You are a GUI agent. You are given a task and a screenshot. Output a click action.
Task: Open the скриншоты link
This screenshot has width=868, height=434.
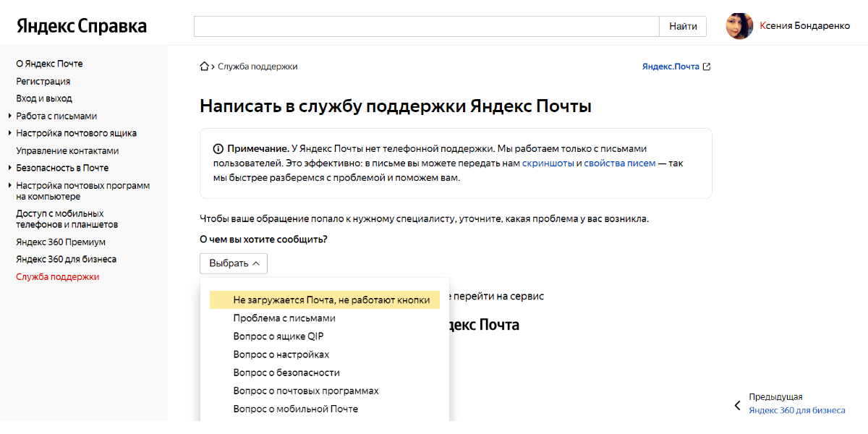pos(548,163)
